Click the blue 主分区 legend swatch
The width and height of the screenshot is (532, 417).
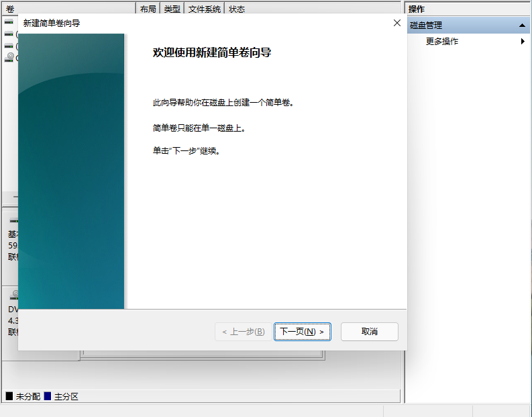pyautogui.click(x=48, y=397)
